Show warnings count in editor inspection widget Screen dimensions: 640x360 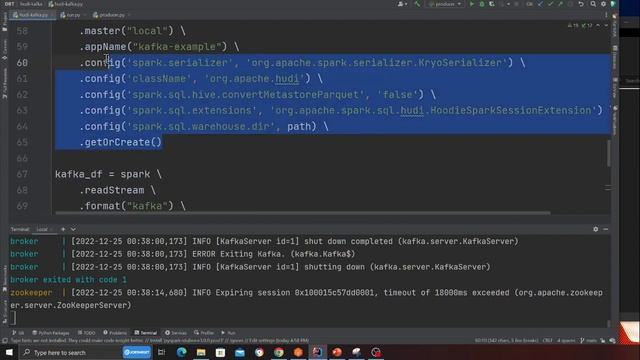[573, 25]
